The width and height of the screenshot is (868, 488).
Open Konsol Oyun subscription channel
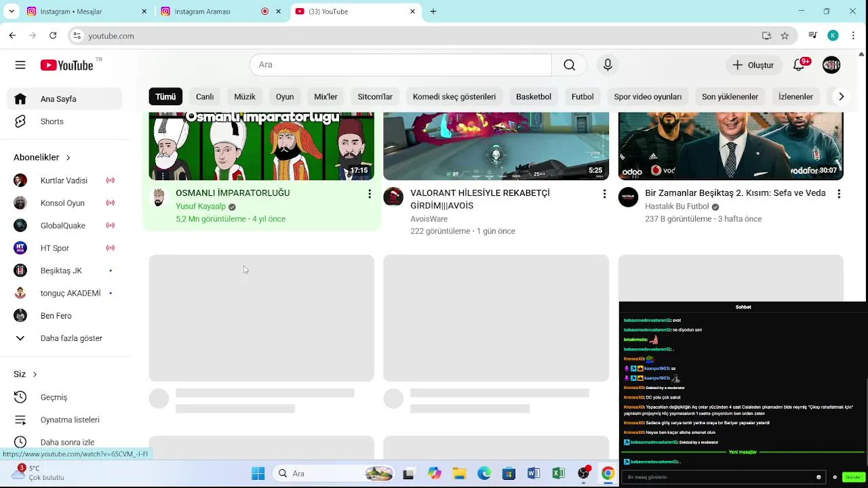pyautogui.click(x=64, y=203)
